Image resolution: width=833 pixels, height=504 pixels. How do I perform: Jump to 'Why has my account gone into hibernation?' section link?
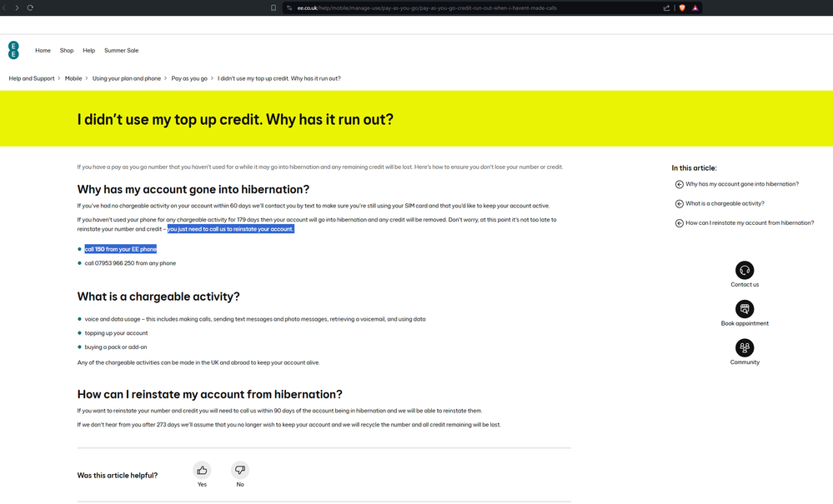tap(741, 184)
